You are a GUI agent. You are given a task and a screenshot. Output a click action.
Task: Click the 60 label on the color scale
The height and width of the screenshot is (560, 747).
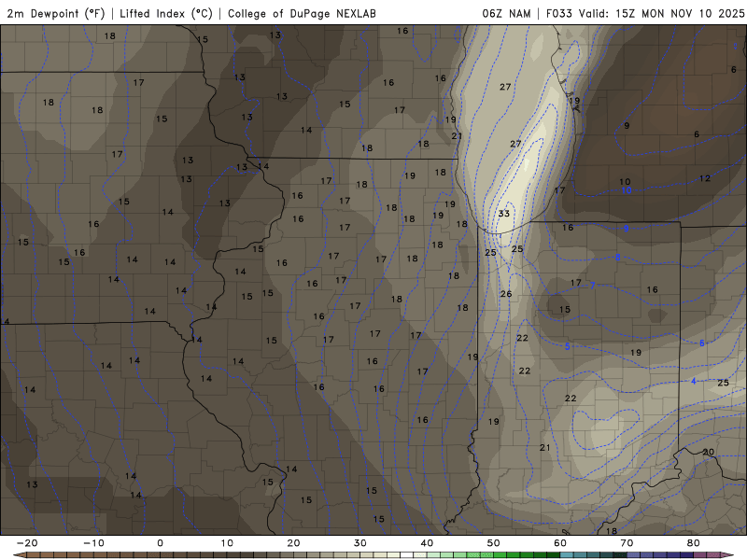[560, 543]
